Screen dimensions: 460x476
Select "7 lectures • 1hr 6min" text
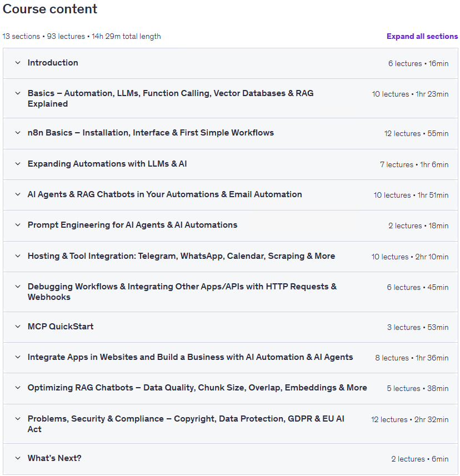click(414, 164)
